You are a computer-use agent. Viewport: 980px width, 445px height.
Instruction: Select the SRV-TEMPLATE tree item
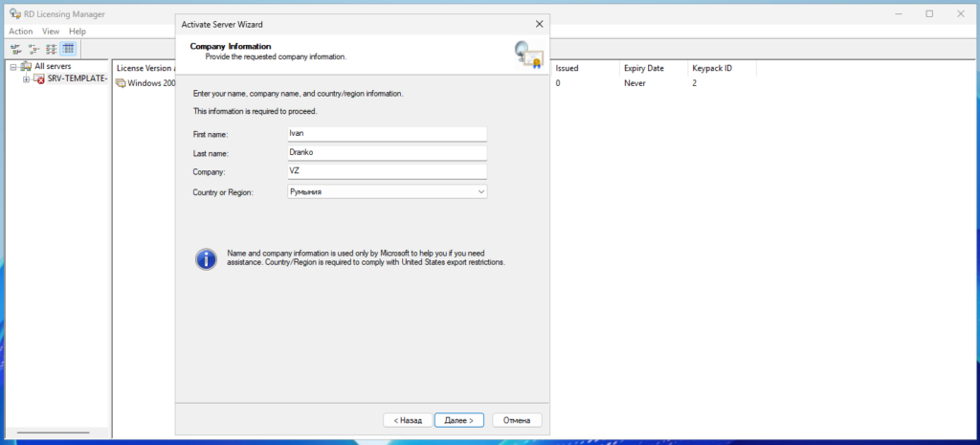click(x=77, y=79)
